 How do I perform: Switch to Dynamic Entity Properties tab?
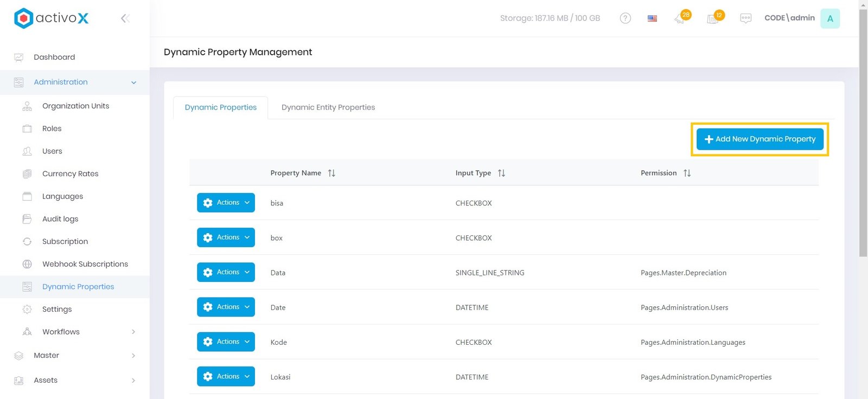coord(328,107)
